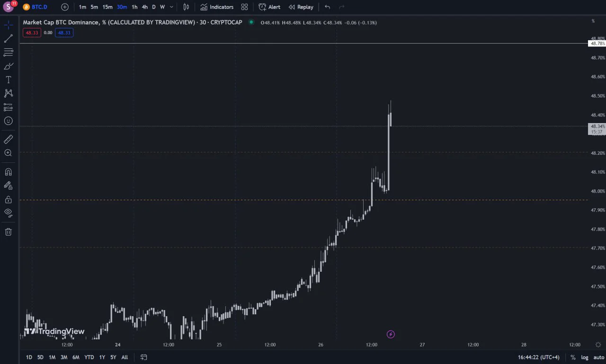606x364 pixels.
Task: Switch to the 5m timeframe
Action: tap(94, 7)
